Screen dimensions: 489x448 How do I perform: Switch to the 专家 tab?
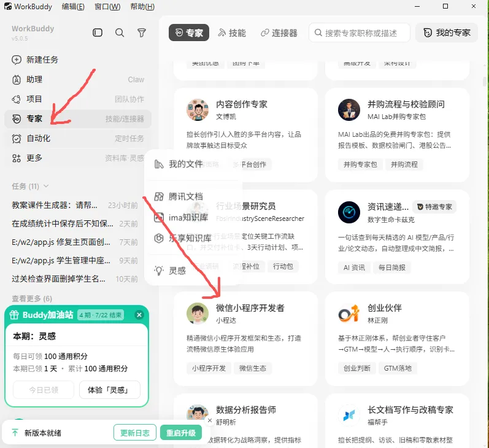pyautogui.click(x=189, y=33)
